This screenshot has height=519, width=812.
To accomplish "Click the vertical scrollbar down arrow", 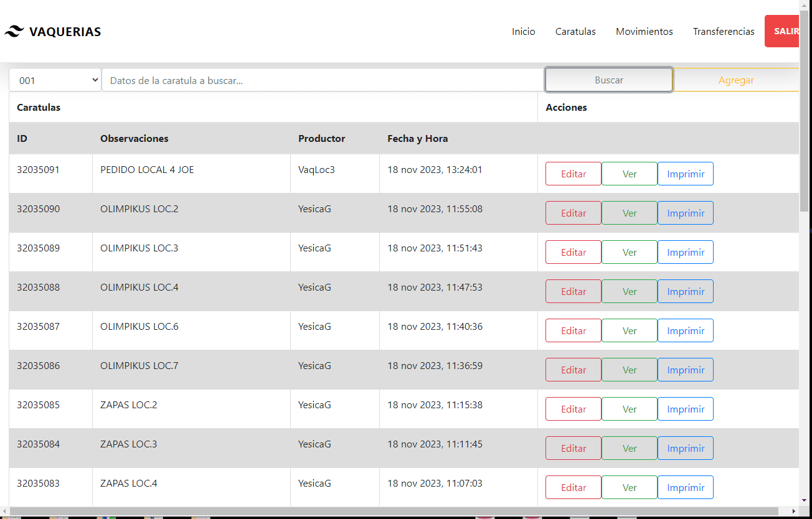I will (x=805, y=500).
